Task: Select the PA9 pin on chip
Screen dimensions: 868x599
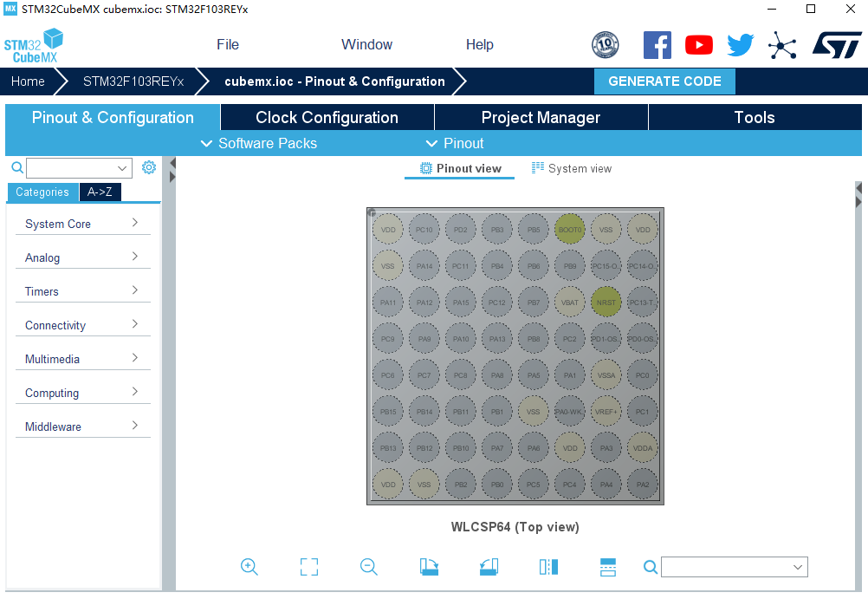Action: point(424,339)
